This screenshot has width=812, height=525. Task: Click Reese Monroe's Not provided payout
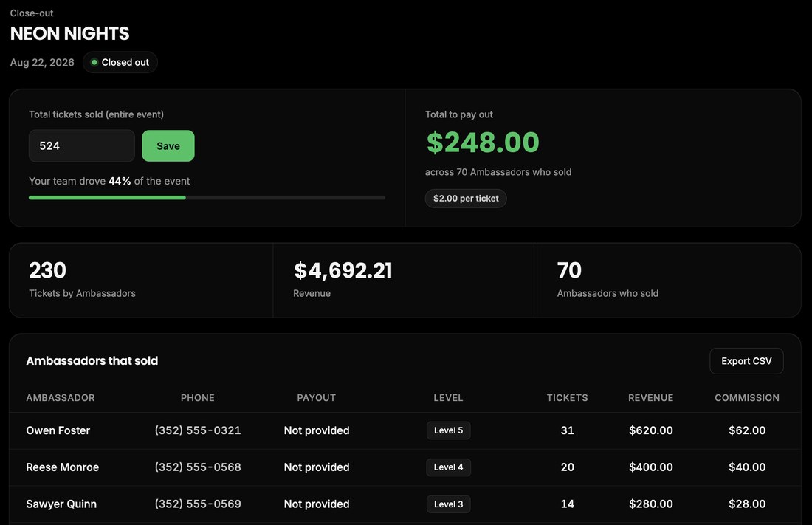317,467
